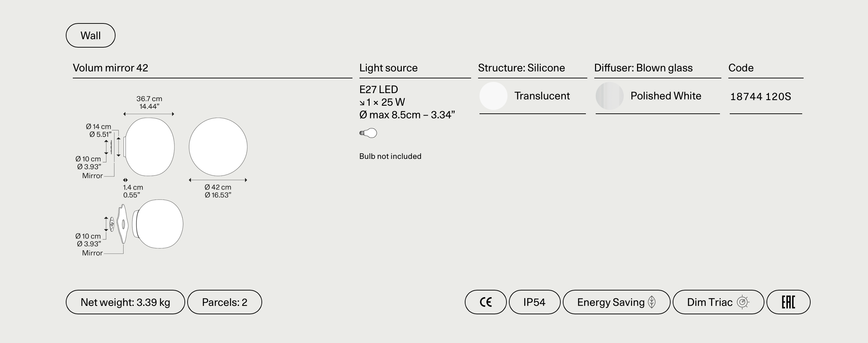
Task: Click the Structure: Silicone header
Action: (x=521, y=68)
